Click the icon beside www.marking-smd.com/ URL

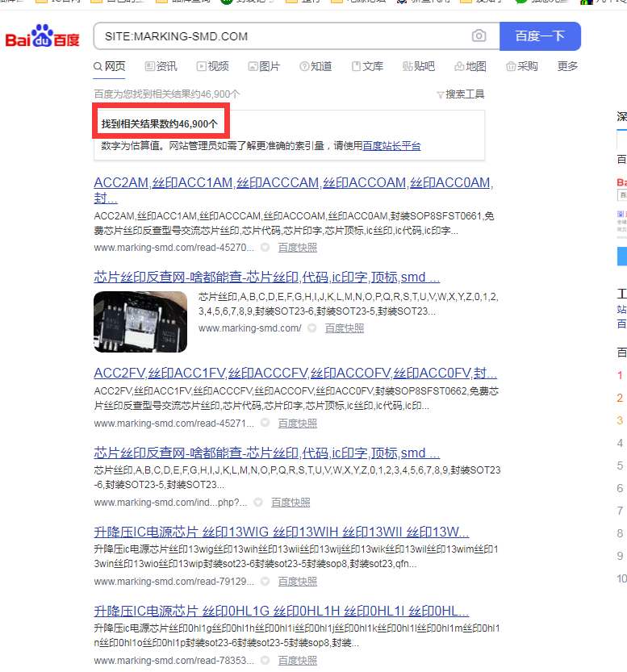click(312, 328)
